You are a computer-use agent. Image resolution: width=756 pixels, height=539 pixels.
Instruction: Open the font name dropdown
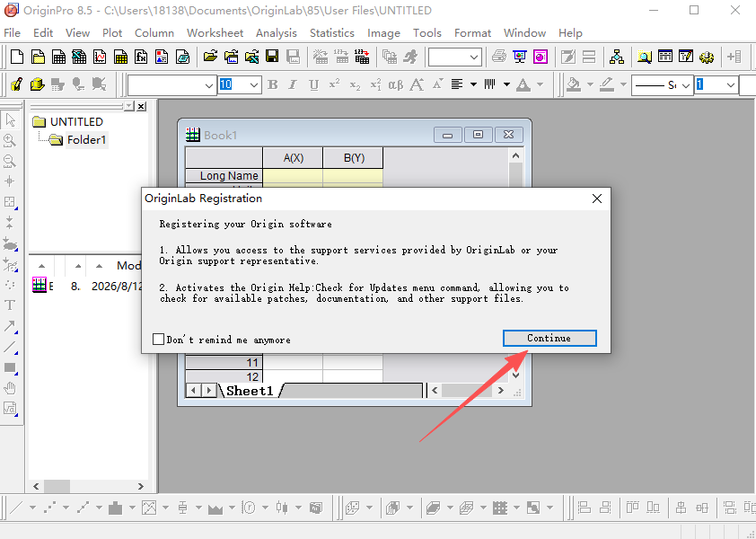(x=208, y=85)
